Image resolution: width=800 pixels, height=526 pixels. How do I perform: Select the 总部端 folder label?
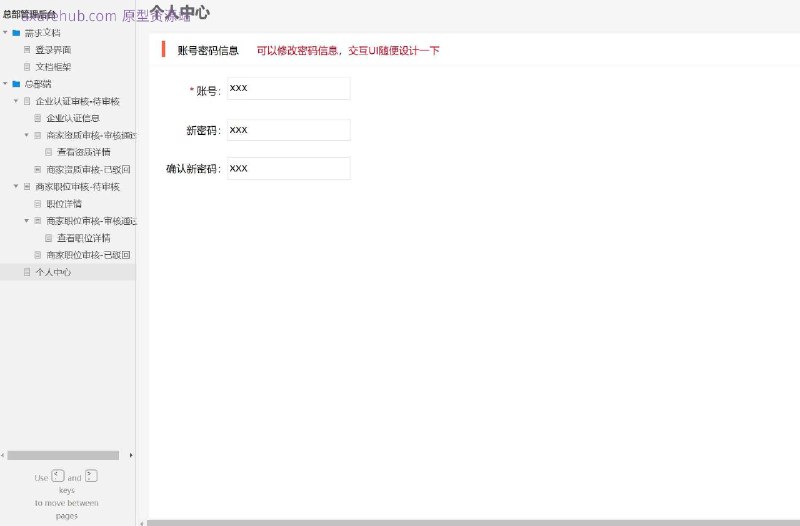click(x=38, y=84)
